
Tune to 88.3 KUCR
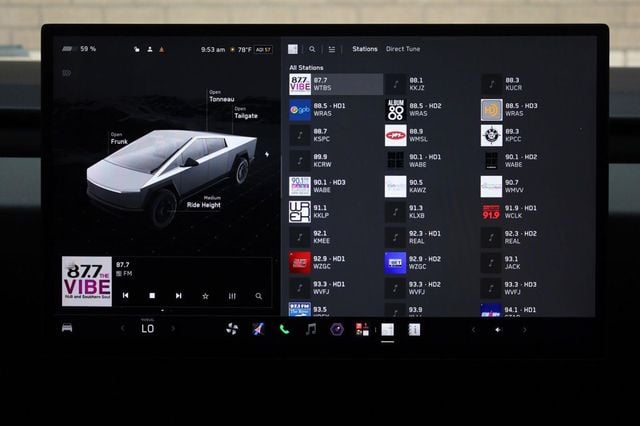528,84
